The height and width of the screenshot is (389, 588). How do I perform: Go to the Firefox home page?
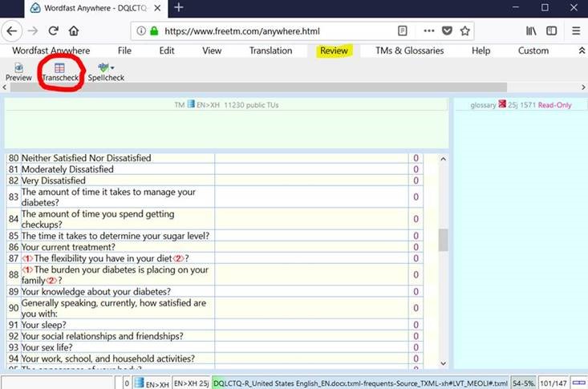coord(74,31)
